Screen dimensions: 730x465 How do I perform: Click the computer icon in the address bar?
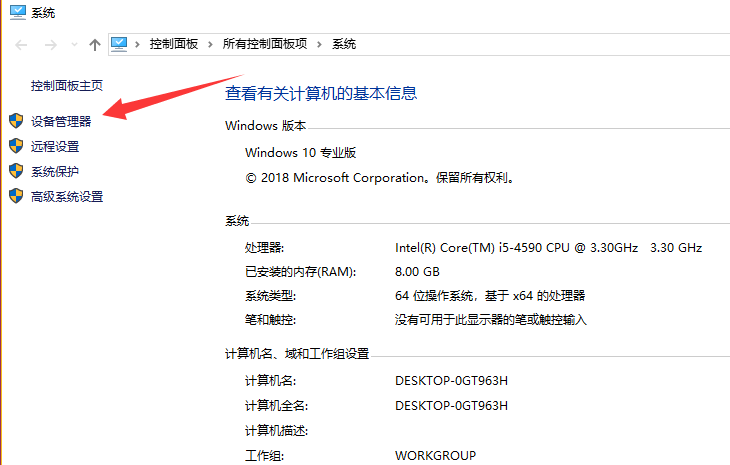[120, 44]
